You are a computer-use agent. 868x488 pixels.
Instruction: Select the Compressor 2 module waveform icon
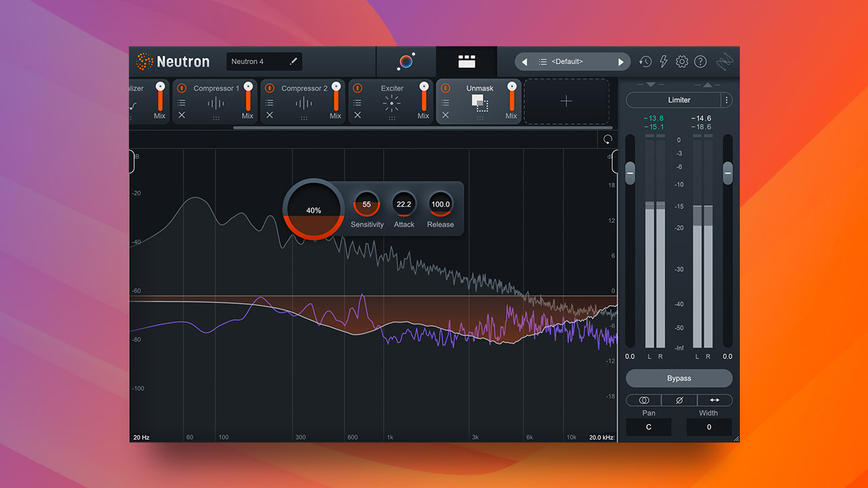[x=304, y=103]
